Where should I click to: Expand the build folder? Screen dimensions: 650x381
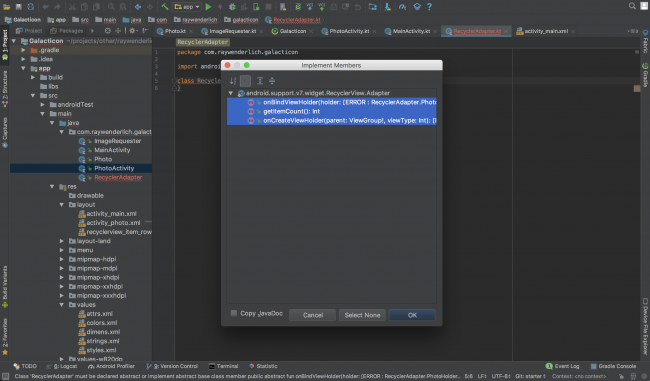(33, 78)
